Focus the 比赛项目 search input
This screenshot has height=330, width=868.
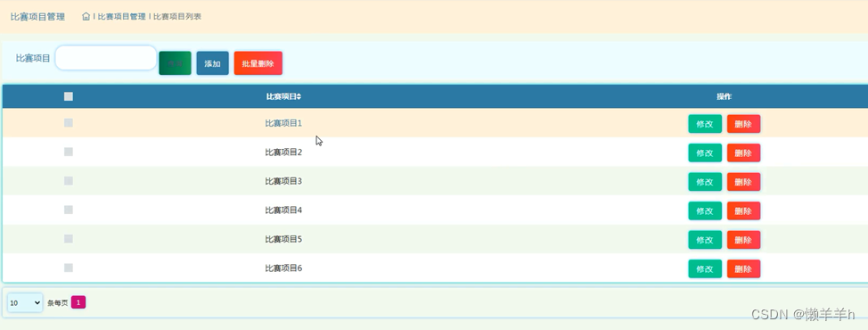106,58
